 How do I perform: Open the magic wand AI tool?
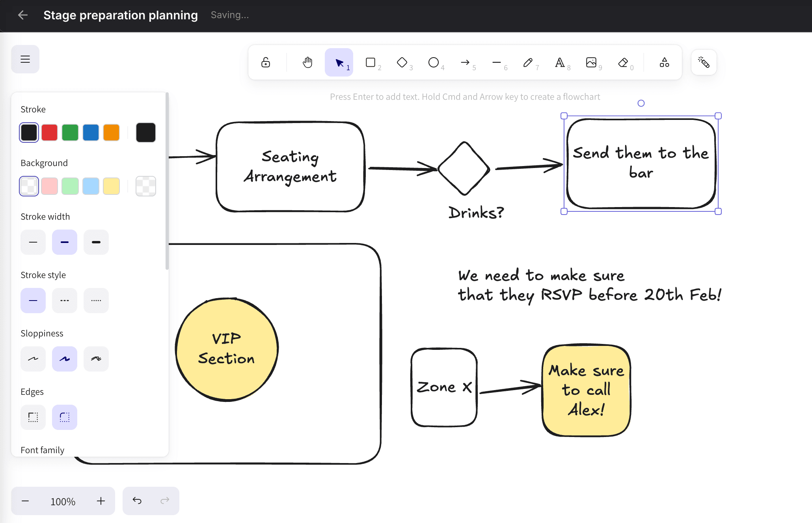point(704,62)
